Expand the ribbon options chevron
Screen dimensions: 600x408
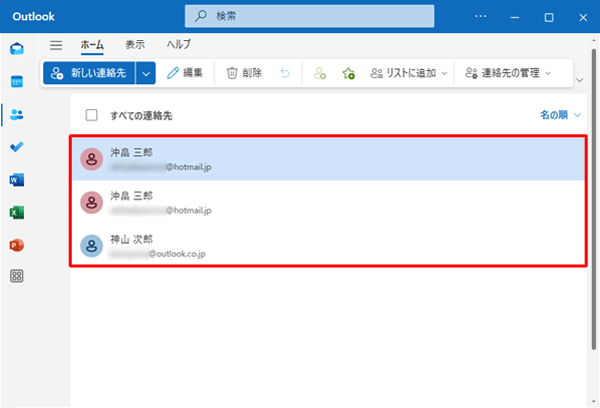pyautogui.click(x=580, y=80)
